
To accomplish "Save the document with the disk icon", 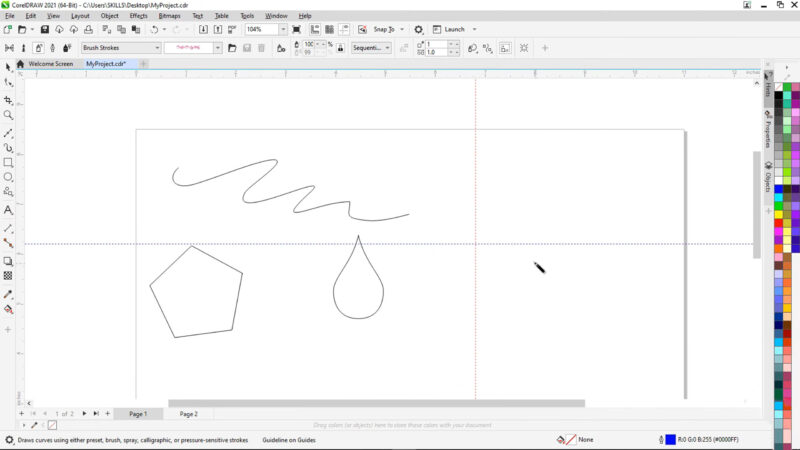I will tap(45, 30).
